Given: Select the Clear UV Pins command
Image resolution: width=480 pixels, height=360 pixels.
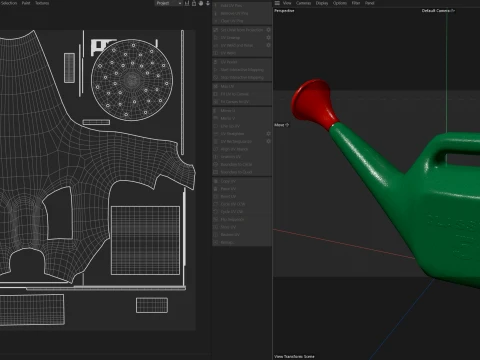Looking at the screenshot, I should [x=242, y=21].
